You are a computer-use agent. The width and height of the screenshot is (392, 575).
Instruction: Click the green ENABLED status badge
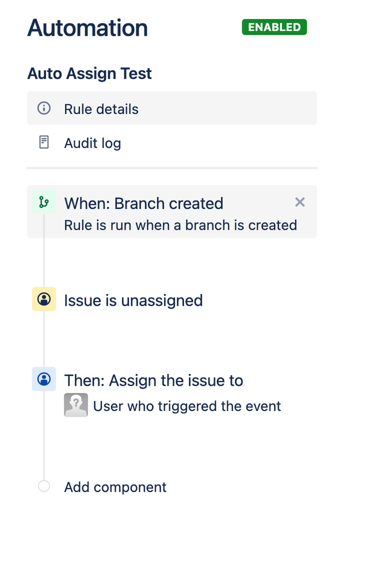pos(275,27)
